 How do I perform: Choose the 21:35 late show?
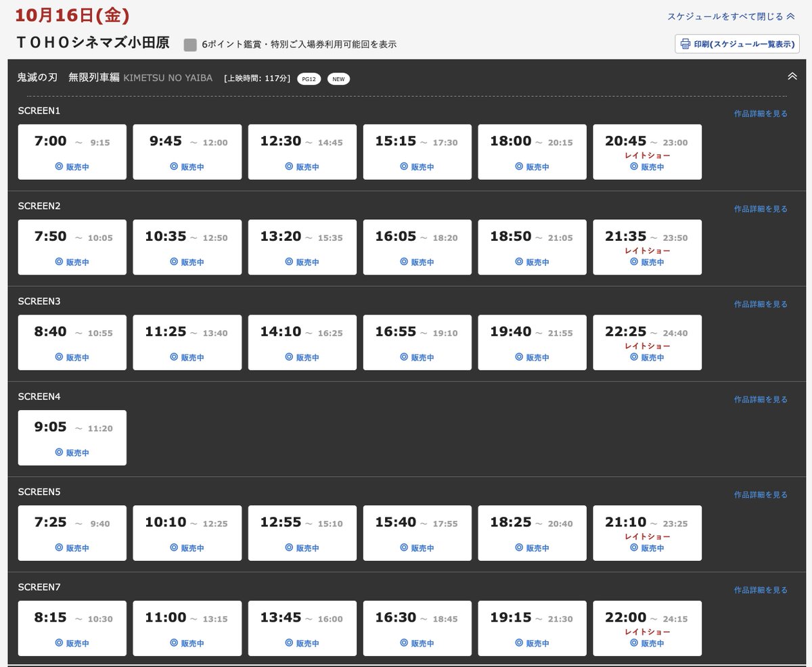648,248
